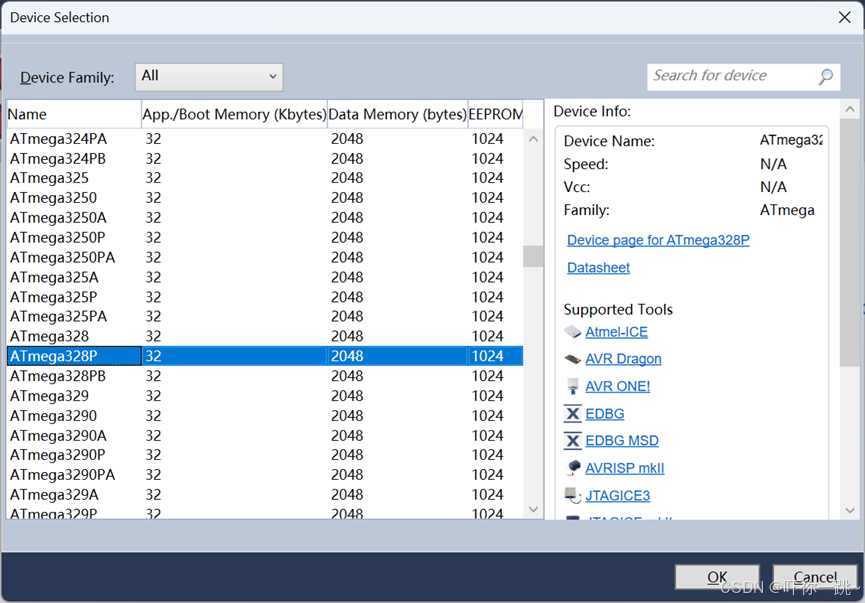Confirm selection with OK button
Viewport: 865px width, 603px height.
(x=717, y=577)
